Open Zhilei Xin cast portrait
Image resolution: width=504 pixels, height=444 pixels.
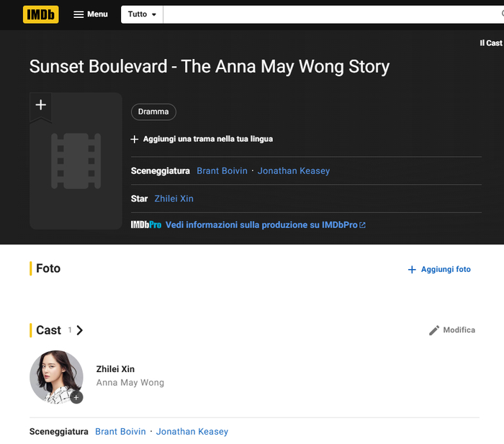click(56, 377)
